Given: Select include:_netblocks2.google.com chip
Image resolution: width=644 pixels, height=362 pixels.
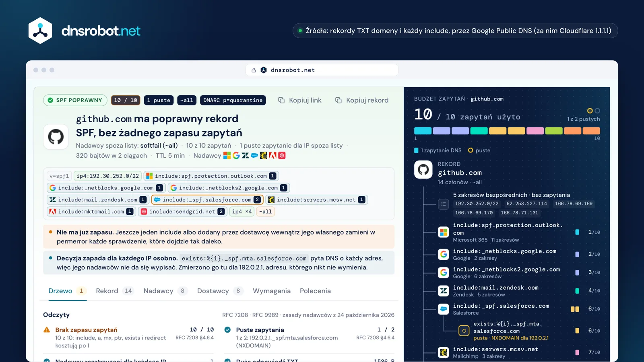Looking at the screenshot, I should click(x=229, y=188).
